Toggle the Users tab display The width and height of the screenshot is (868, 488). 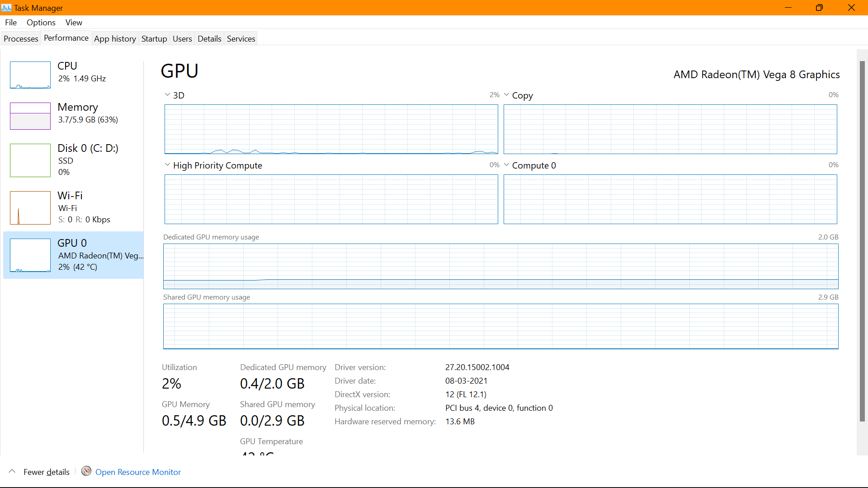pyautogui.click(x=182, y=38)
